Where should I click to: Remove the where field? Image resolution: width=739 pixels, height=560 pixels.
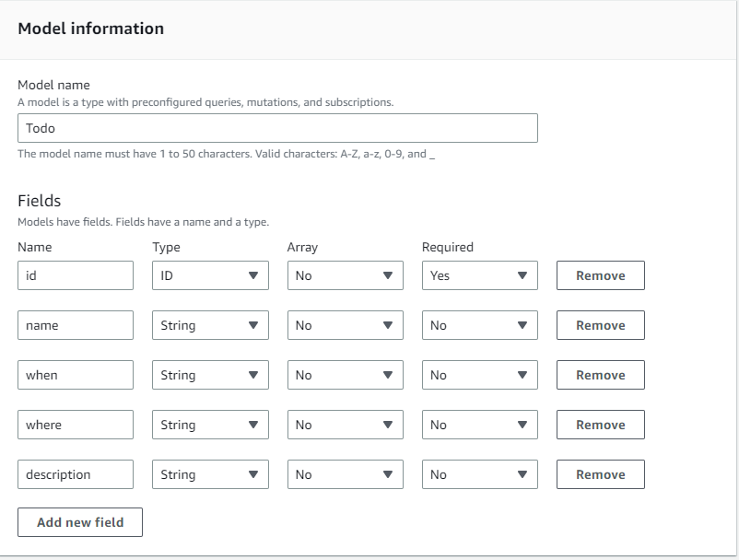click(x=600, y=425)
